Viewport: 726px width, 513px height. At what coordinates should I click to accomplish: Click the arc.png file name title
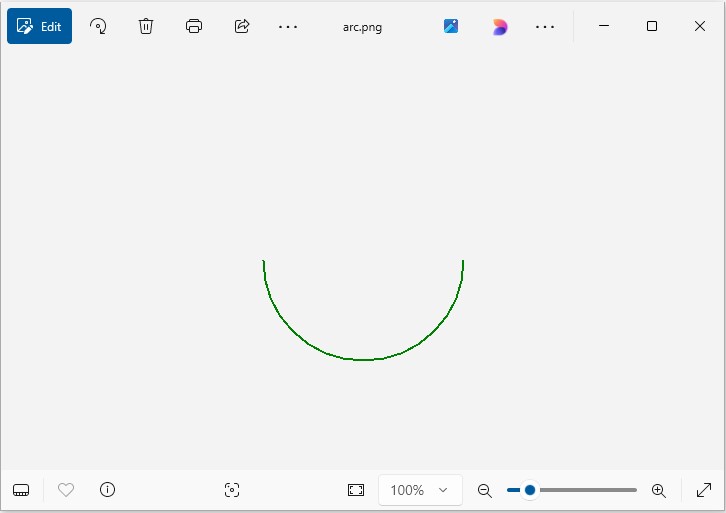362,27
